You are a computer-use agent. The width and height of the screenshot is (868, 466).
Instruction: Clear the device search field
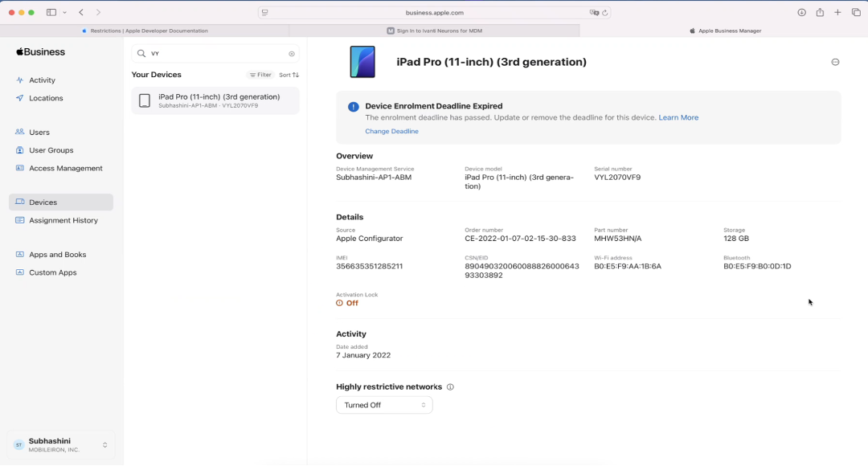(x=292, y=54)
